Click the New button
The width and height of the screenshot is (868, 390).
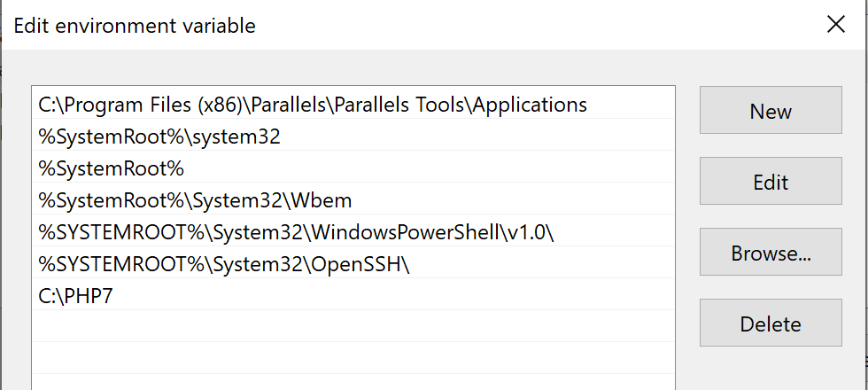point(770,111)
